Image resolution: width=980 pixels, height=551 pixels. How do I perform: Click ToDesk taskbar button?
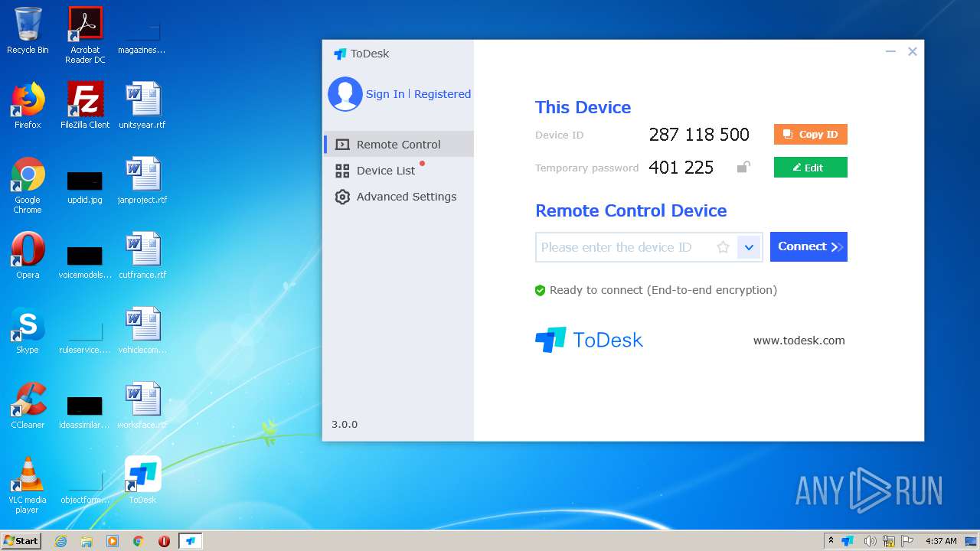[x=191, y=541]
